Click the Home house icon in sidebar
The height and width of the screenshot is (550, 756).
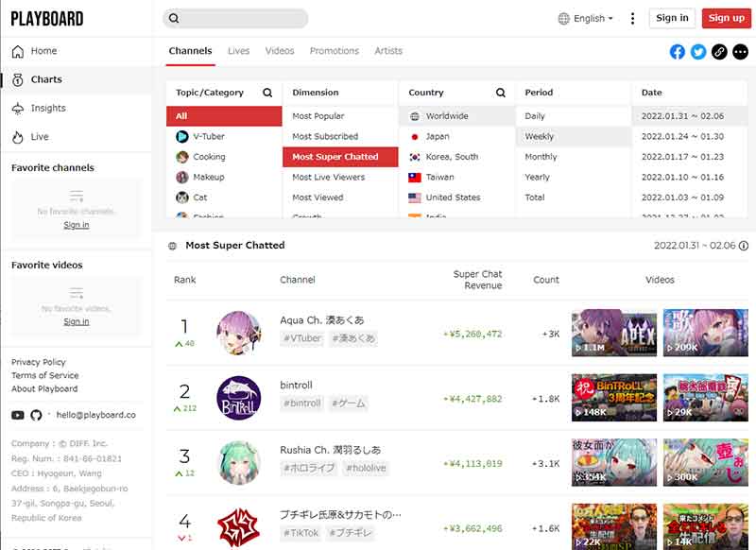[18, 51]
